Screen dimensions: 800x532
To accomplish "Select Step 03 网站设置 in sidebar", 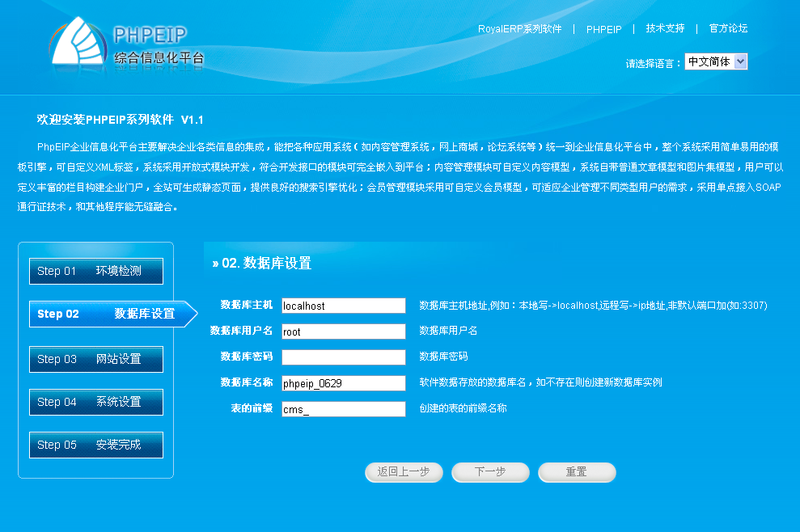I will [96, 359].
